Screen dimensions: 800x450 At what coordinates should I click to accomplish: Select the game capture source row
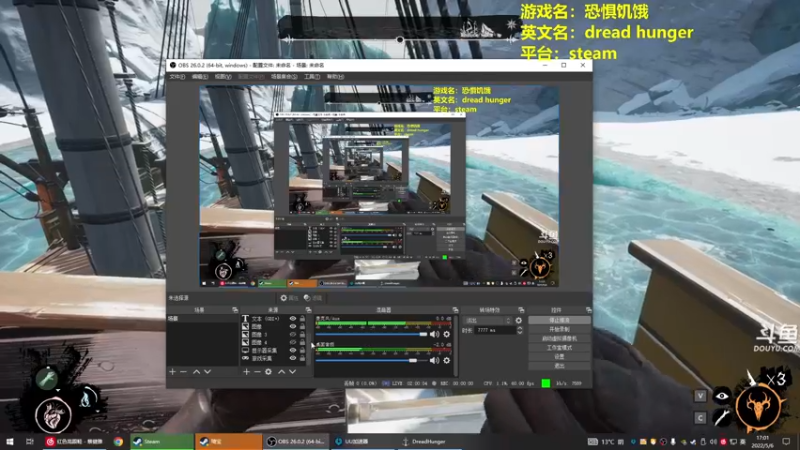click(273, 359)
